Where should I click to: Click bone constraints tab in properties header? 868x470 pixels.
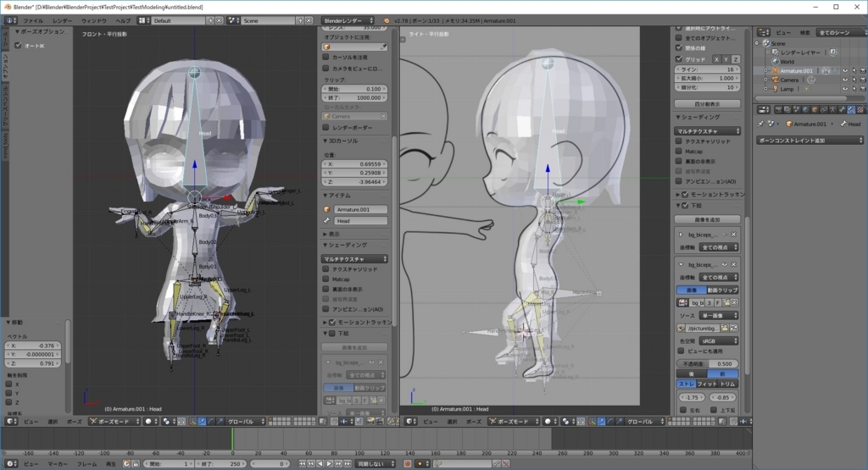pyautogui.click(x=851, y=109)
